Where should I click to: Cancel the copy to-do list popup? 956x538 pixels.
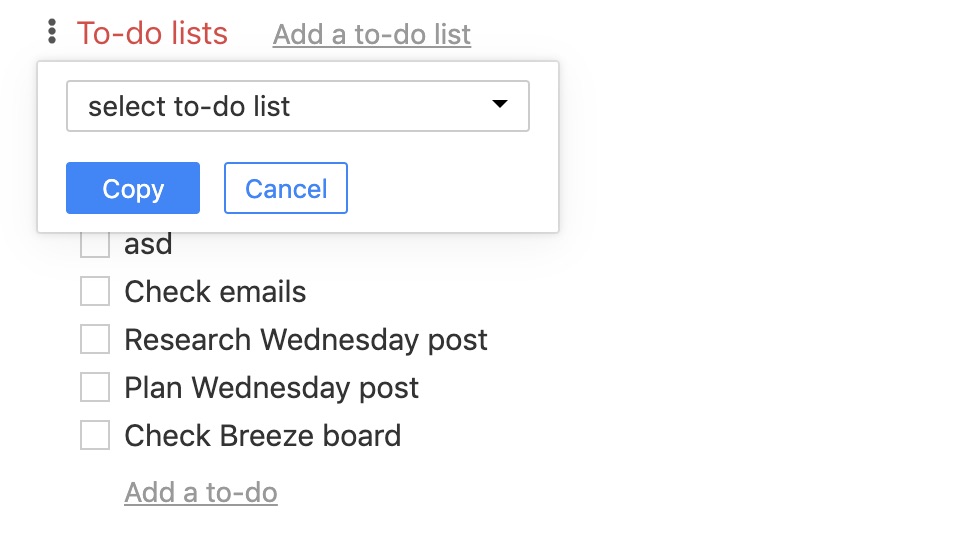[x=285, y=189]
